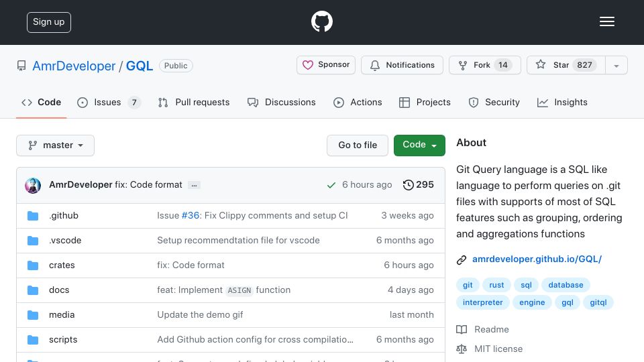
Task: Click AmrDeveloper's commit avatar
Action: tap(33, 186)
